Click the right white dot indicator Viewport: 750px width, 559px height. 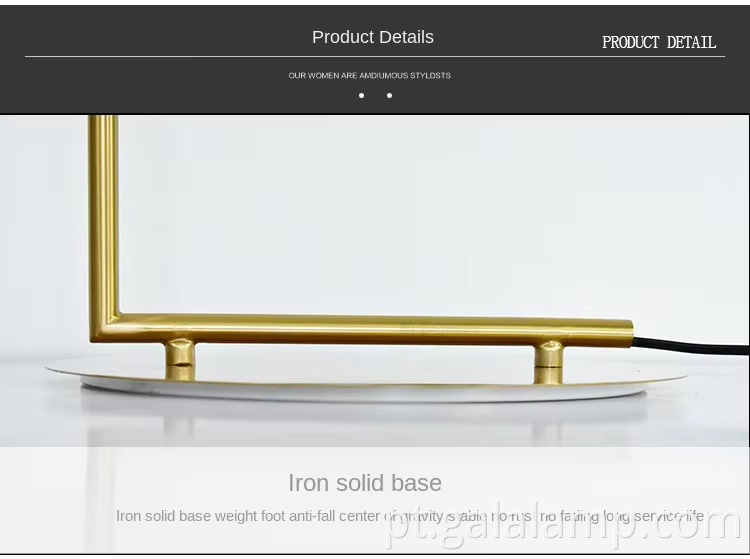(x=389, y=96)
